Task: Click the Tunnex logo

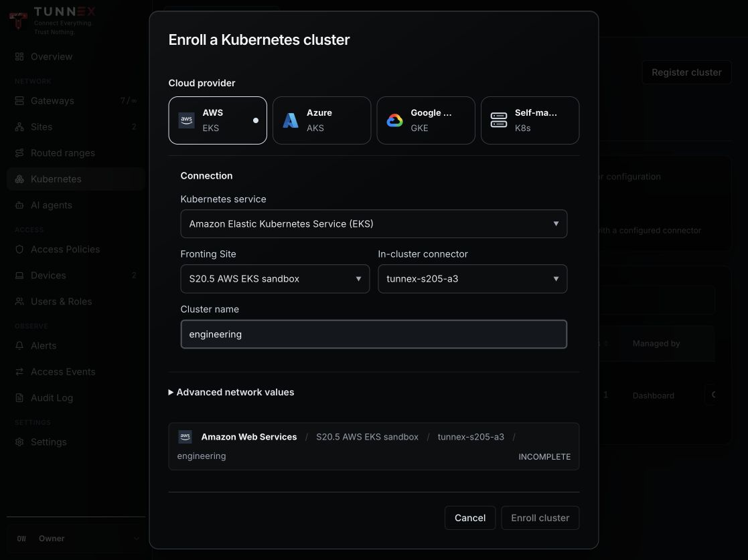Action: coord(52,20)
